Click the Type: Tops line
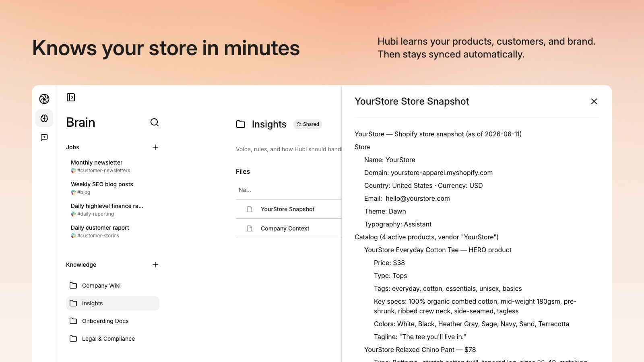The height and width of the screenshot is (362, 644). coord(390,276)
